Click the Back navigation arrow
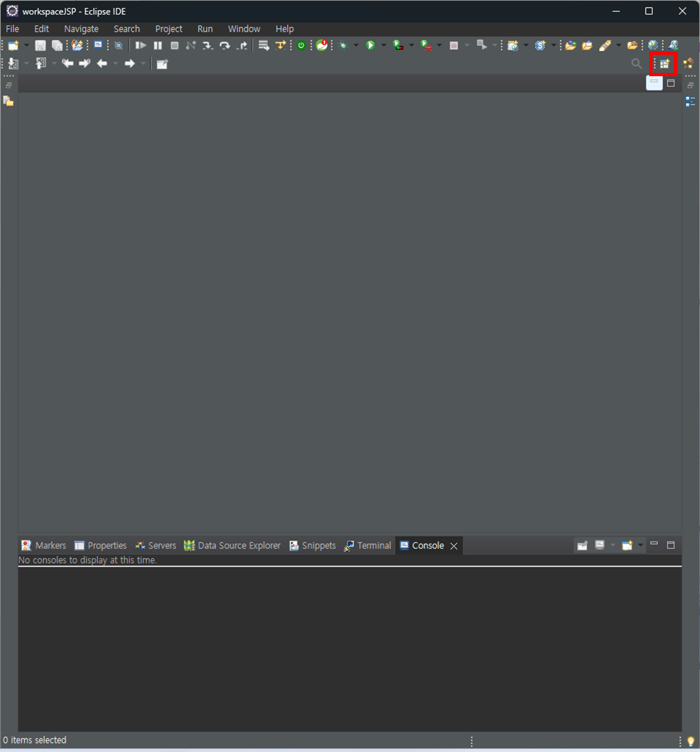Viewport: 700px width, 752px height. coord(102,64)
